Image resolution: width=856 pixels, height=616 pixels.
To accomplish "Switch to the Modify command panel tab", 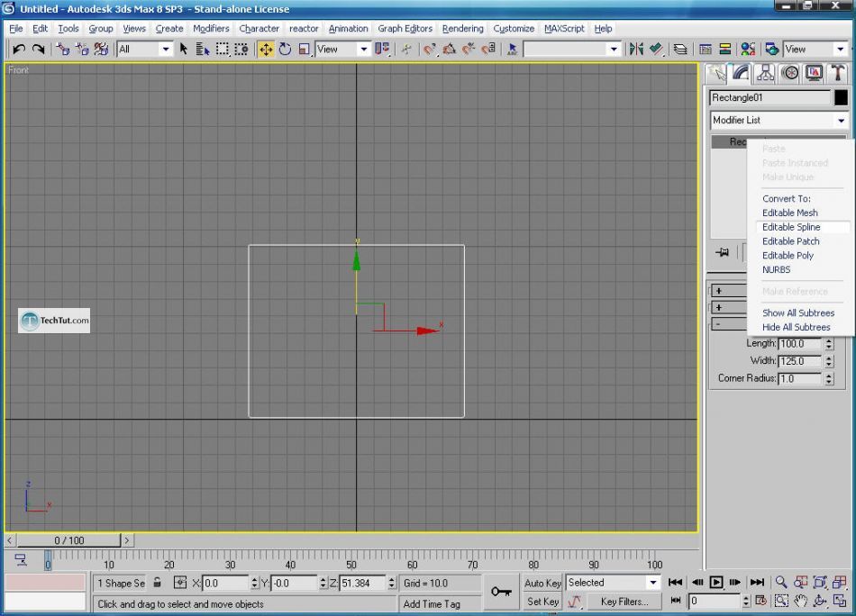I will point(741,74).
